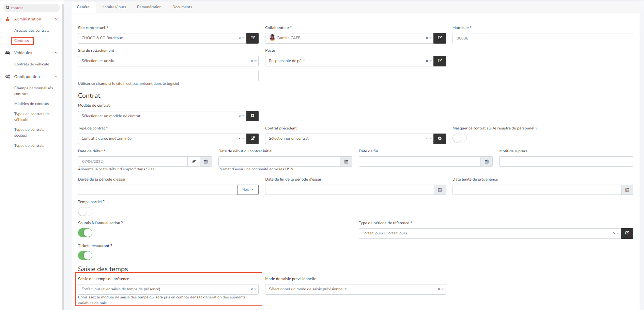This screenshot has height=310, width=644.
Task: Click the Durée de la période d'essai field
Action: click(157, 190)
